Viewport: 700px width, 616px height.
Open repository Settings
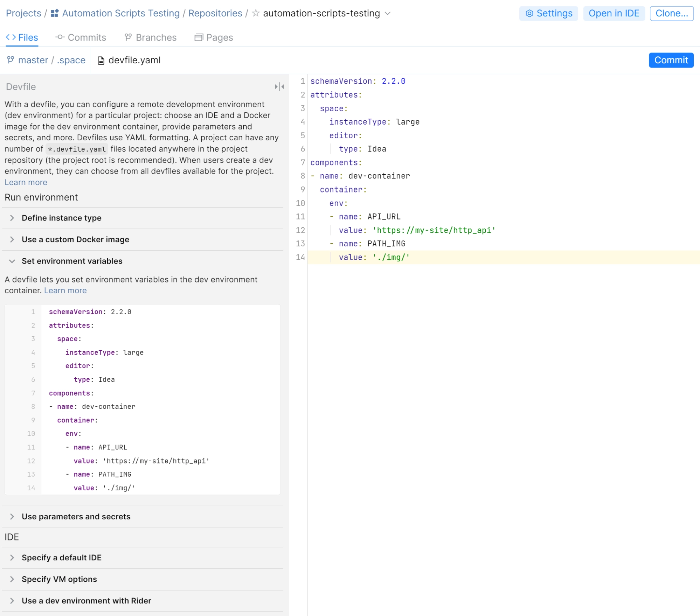click(548, 13)
